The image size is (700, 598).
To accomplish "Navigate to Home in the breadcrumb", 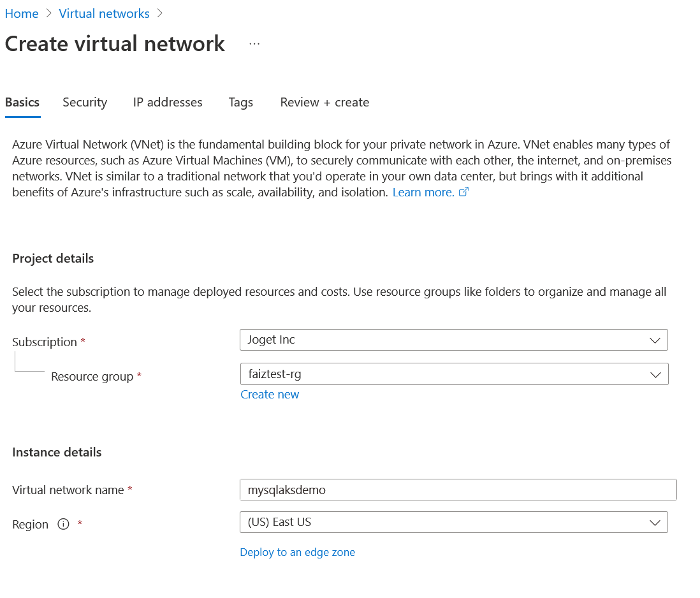I will (x=22, y=13).
